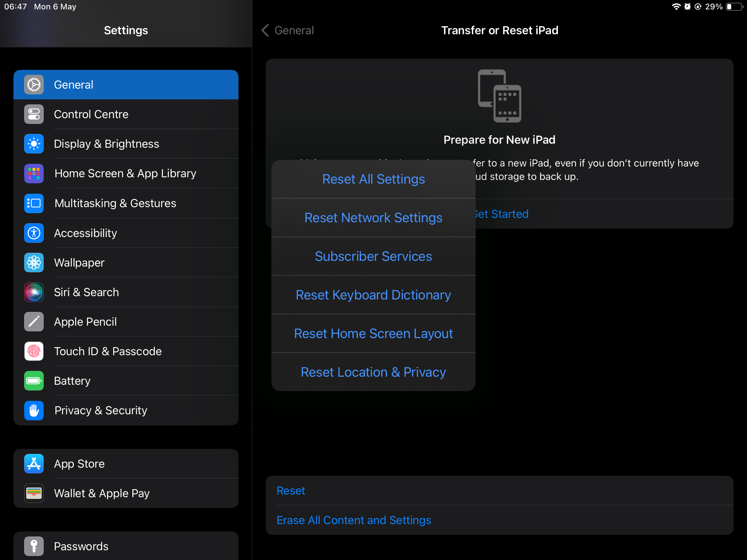Tap the Accessibility icon in sidebar
This screenshot has height=560, width=747.
(x=34, y=233)
